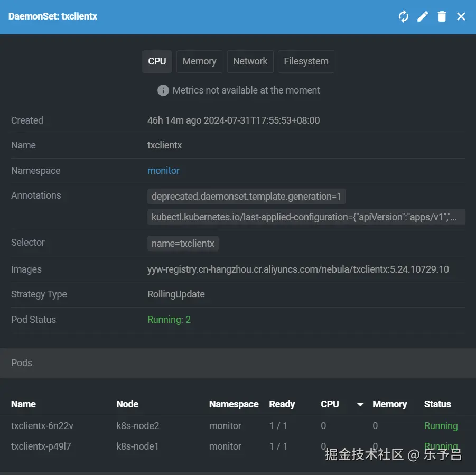This screenshot has width=476, height=475.
Task: Expand the last-applied-configuration annotation
Action: pos(306,217)
